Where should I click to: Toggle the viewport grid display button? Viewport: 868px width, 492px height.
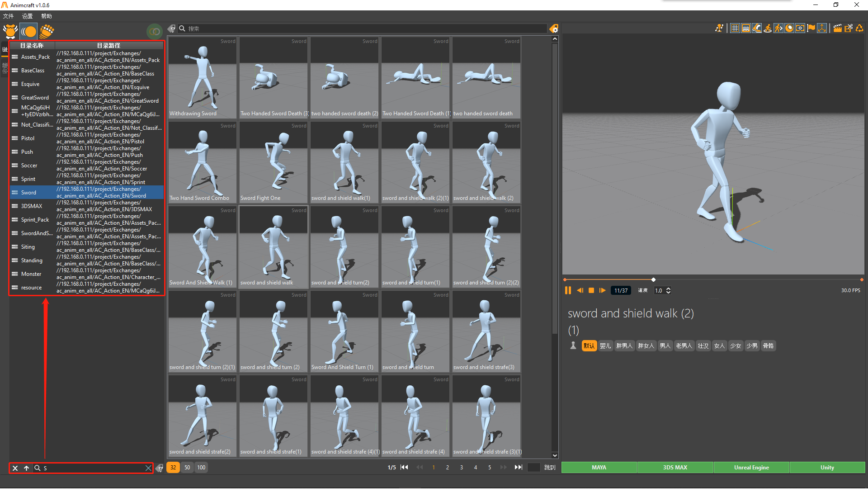735,28
